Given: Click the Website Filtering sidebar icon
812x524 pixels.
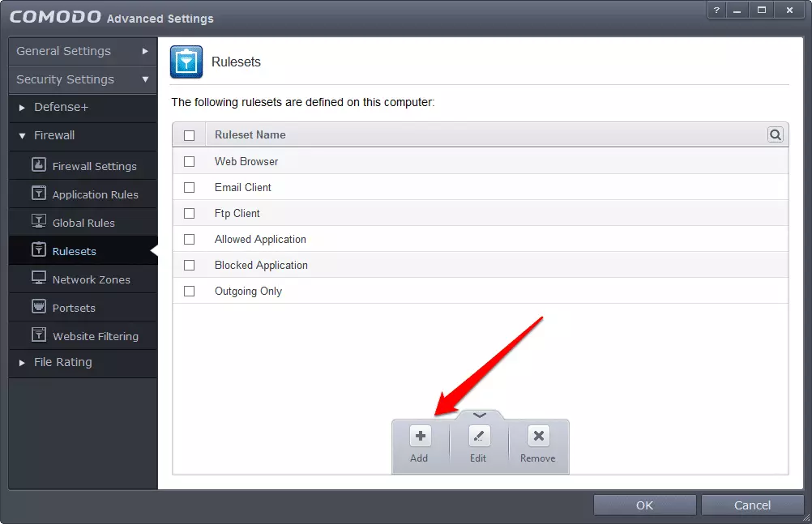Looking at the screenshot, I should [x=38, y=335].
